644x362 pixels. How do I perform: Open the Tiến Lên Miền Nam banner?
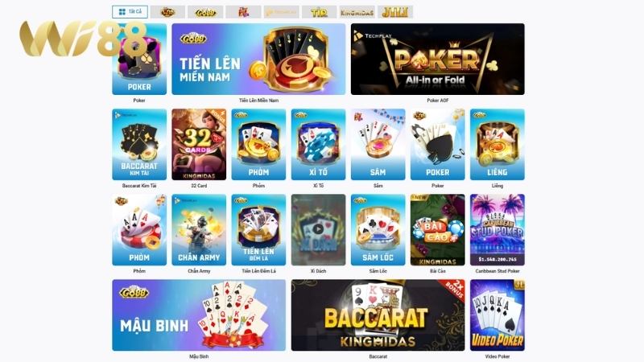pyautogui.click(x=258, y=59)
